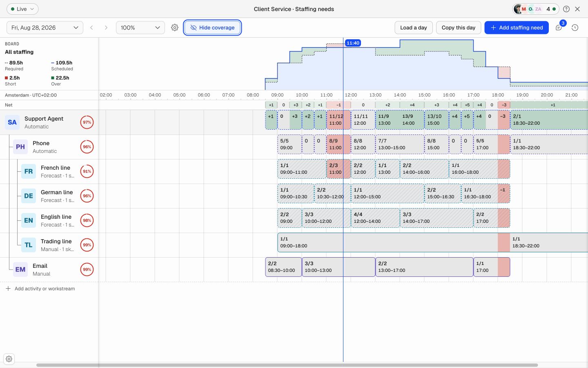Image resolution: width=588 pixels, height=368 pixels.
Task: Select Email block 13:00–17:00
Action: (x=424, y=267)
